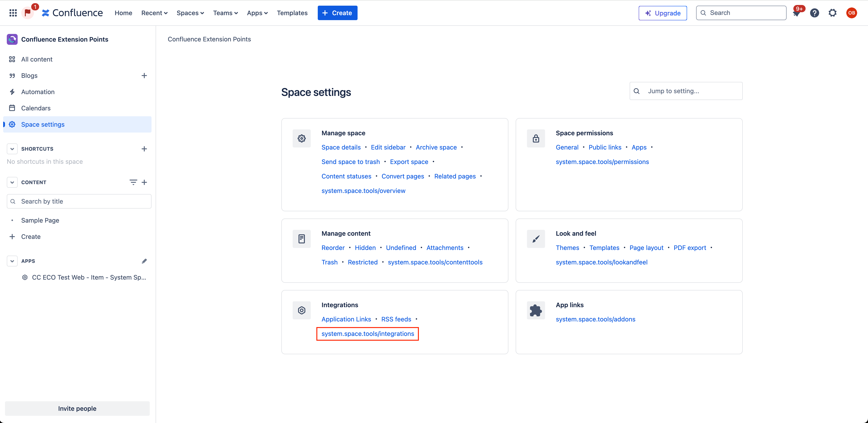The height and width of the screenshot is (423, 868).
Task: Open the Spaces dropdown menu
Action: tap(190, 13)
